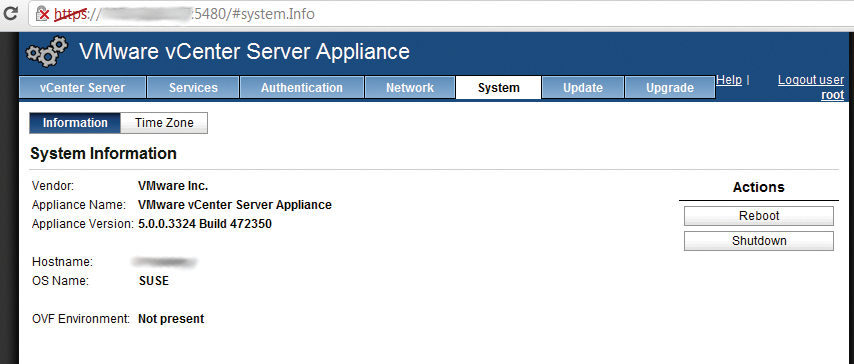The image size is (854, 364).
Task: Open the vCenter Server tab
Action: point(82,88)
